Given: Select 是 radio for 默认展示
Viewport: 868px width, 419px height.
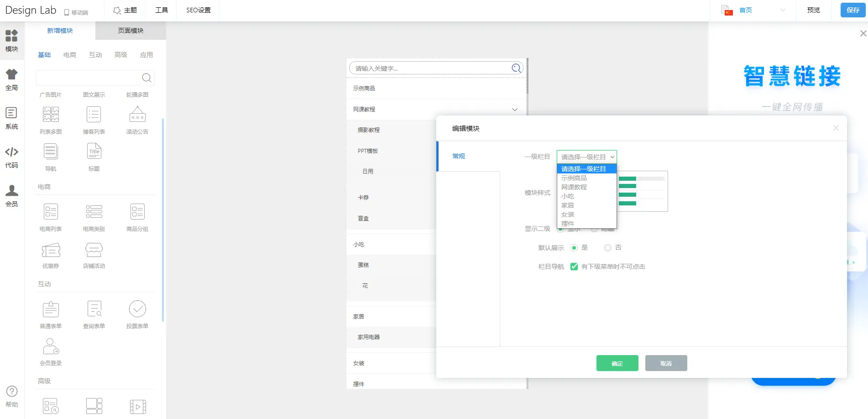Looking at the screenshot, I should point(574,248).
